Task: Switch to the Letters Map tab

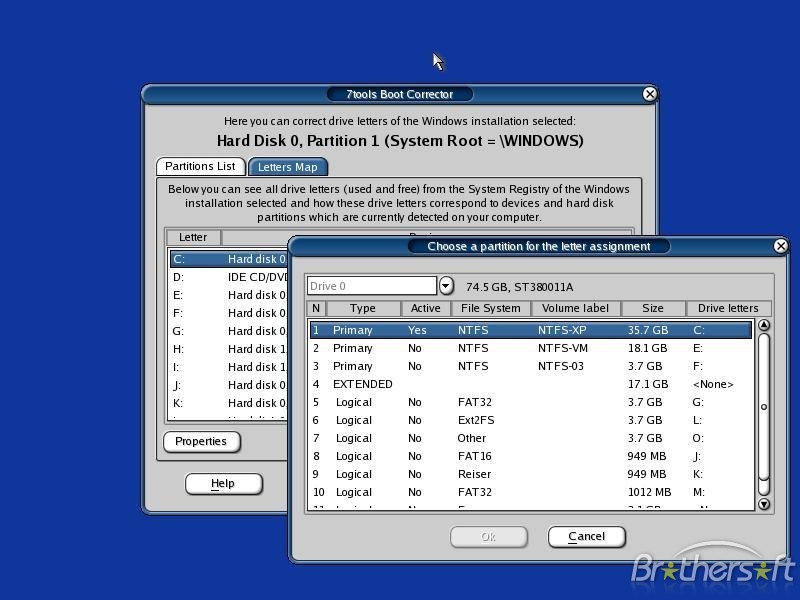Action: point(288,167)
